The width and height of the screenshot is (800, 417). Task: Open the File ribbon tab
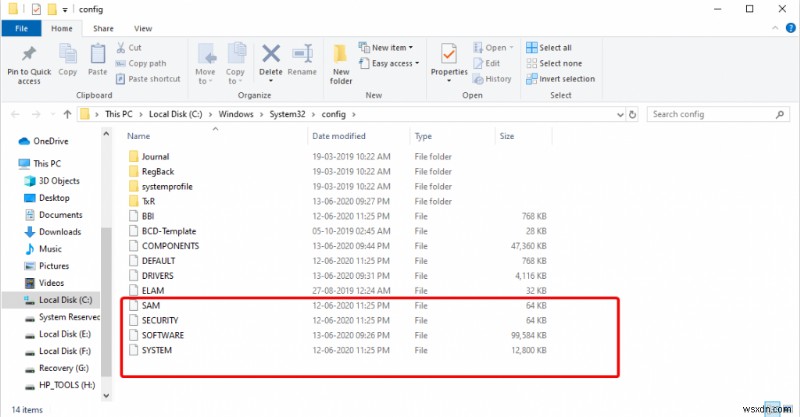click(x=21, y=29)
